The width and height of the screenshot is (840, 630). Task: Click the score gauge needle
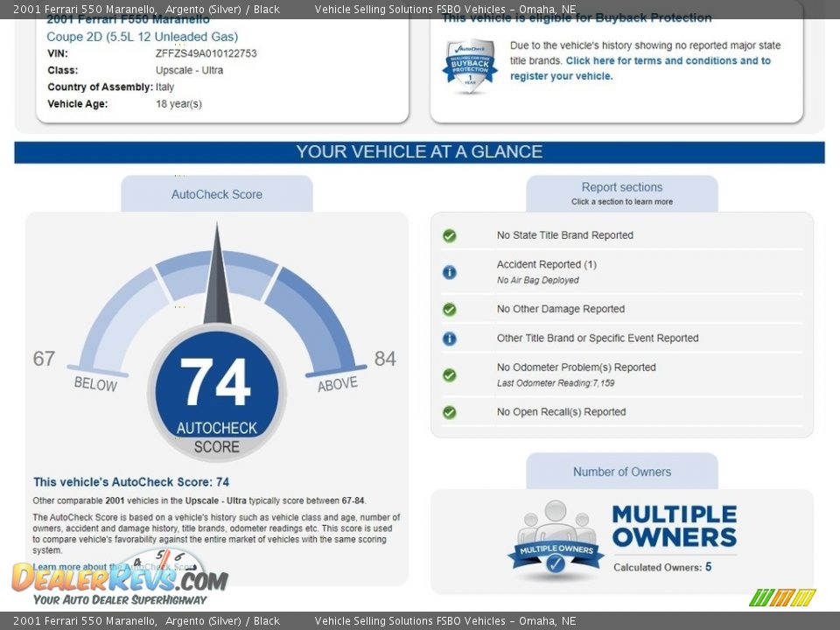pos(217,273)
